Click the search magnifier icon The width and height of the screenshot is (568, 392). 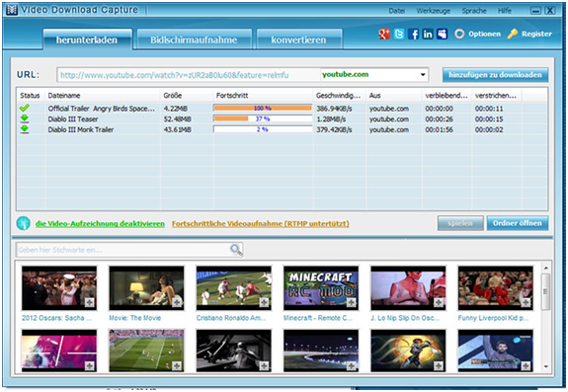pyautogui.click(x=236, y=250)
